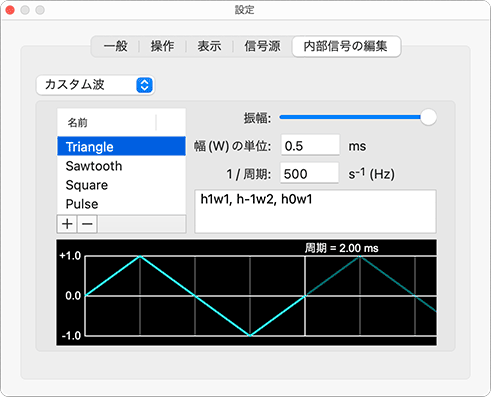Add a new waveform with plus button

67,224
